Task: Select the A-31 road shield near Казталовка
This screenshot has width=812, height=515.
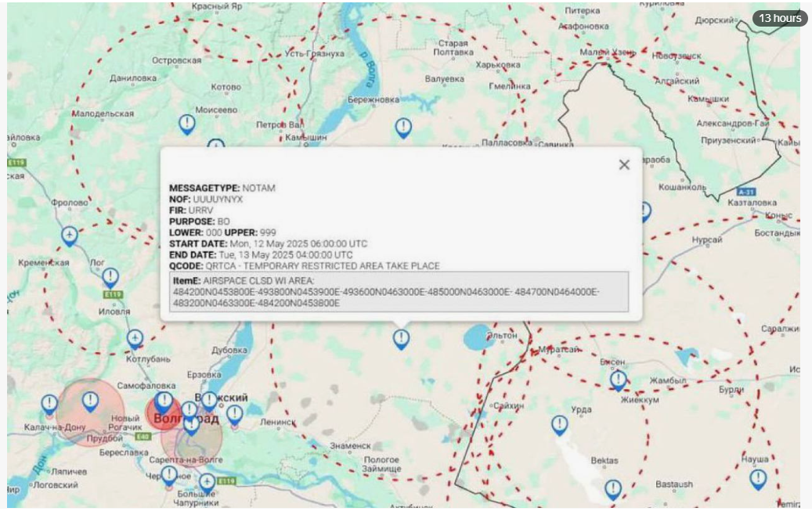Action: point(745,192)
